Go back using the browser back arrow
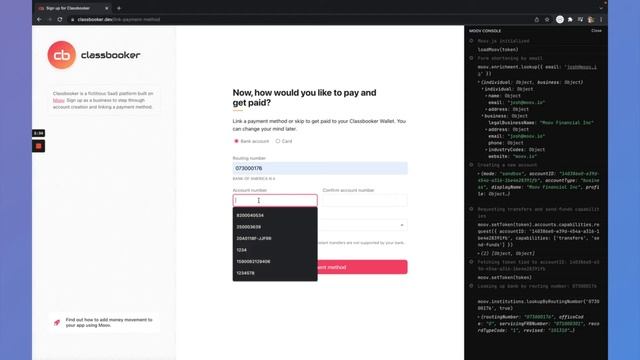This screenshot has width=640, height=360. pyautogui.click(x=39, y=19)
